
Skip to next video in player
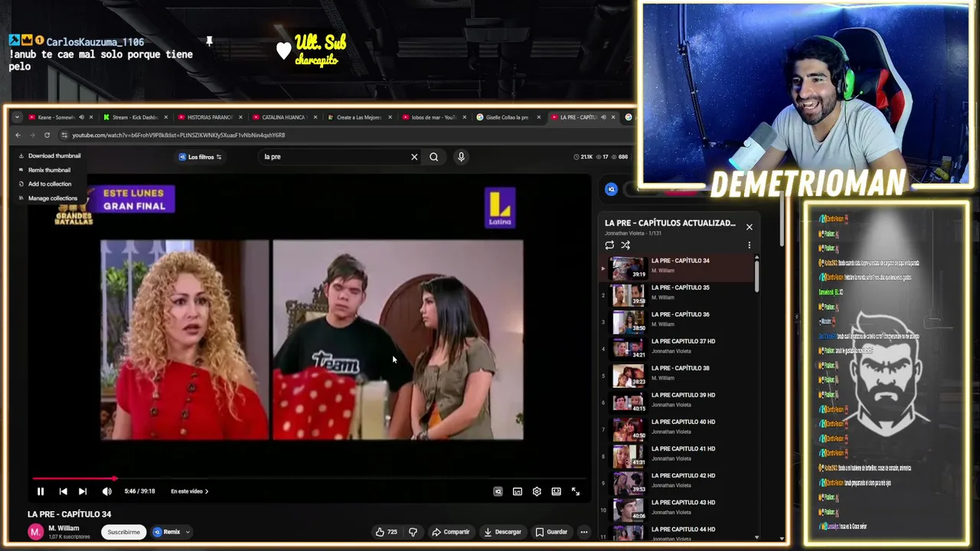(x=83, y=491)
